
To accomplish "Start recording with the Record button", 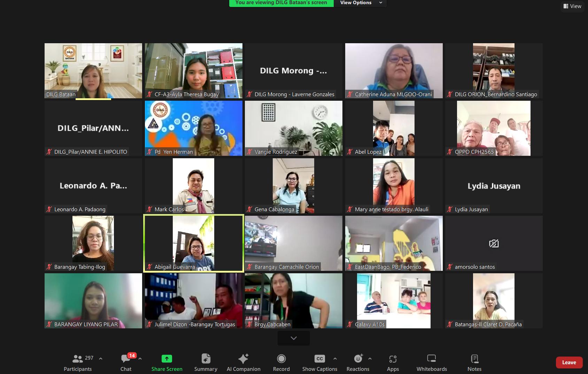I will pos(281,362).
